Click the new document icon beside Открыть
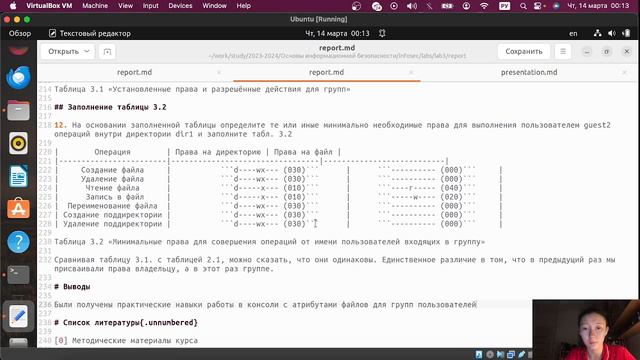The width and height of the screenshot is (640, 360). tap(107, 51)
